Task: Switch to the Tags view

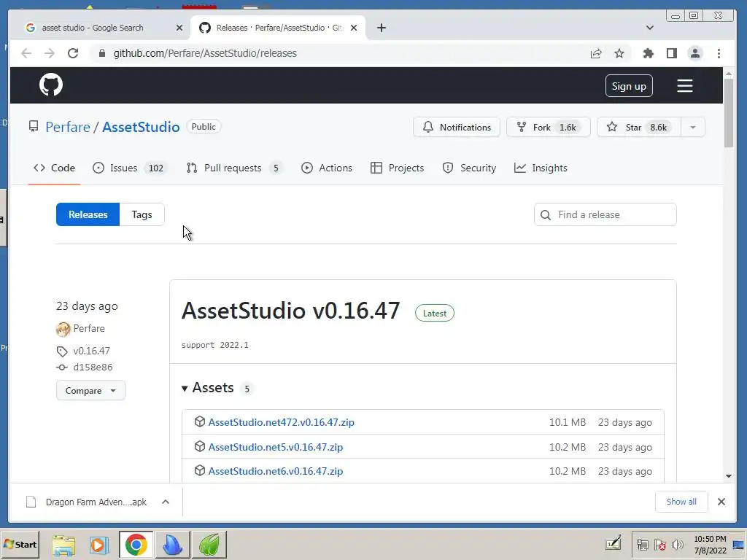Action: coord(142,215)
